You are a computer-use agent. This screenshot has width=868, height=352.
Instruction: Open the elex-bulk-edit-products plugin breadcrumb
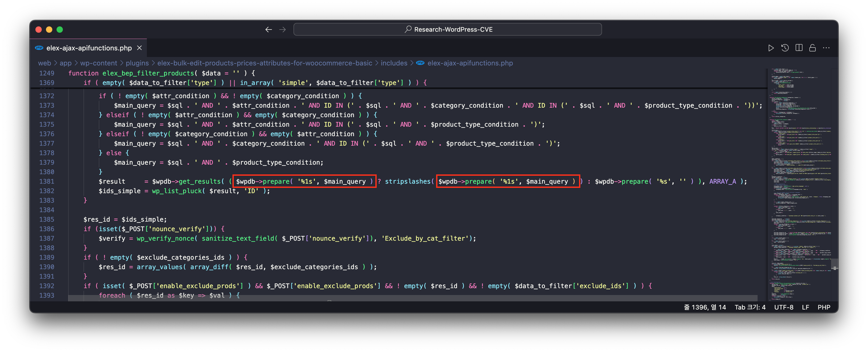click(264, 63)
